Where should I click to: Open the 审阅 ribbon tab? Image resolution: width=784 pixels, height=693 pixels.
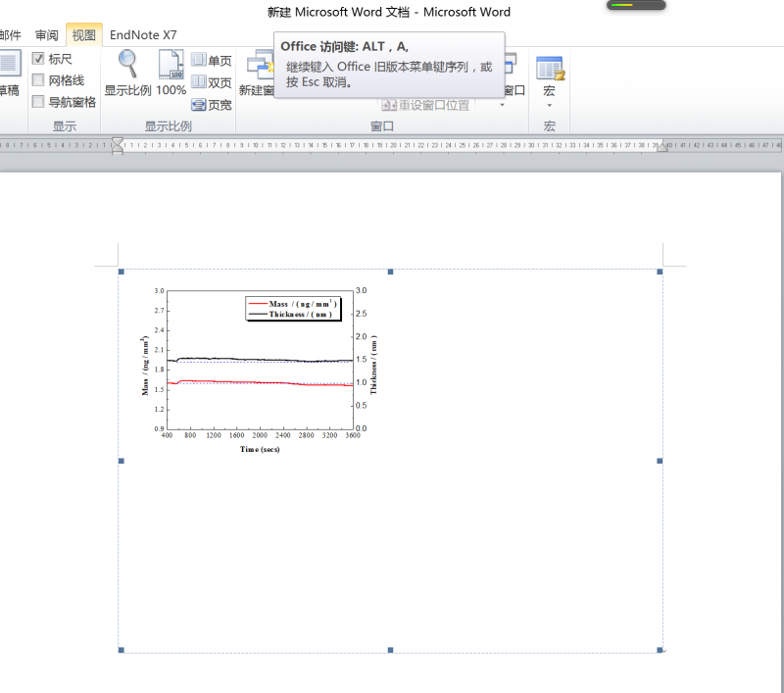(x=46, y=35)
